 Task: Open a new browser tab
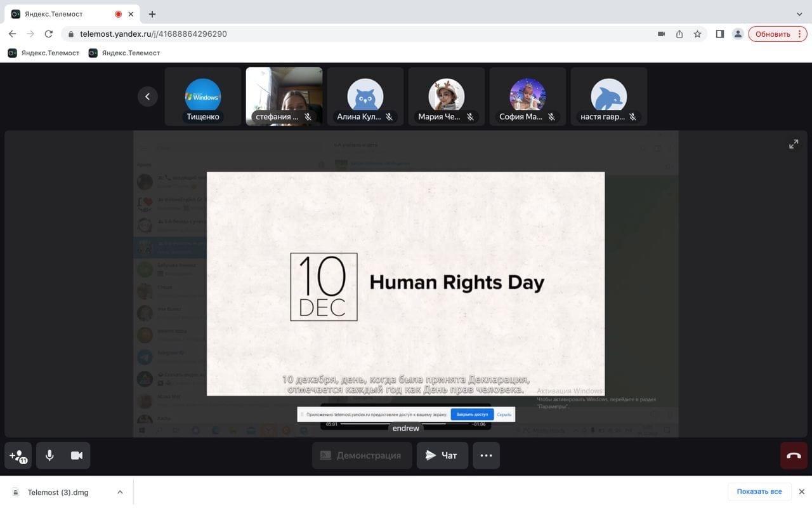click(x=152, y=14)
